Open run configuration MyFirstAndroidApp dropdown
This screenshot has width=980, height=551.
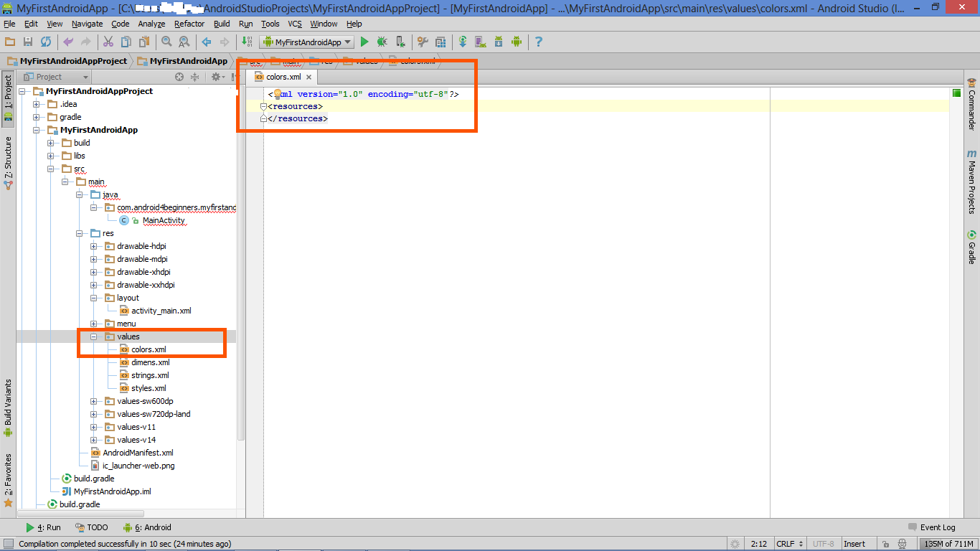306,42
